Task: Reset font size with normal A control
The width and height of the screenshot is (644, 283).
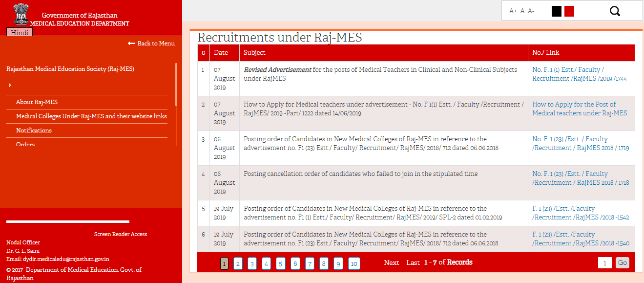Action: [522, 11]
